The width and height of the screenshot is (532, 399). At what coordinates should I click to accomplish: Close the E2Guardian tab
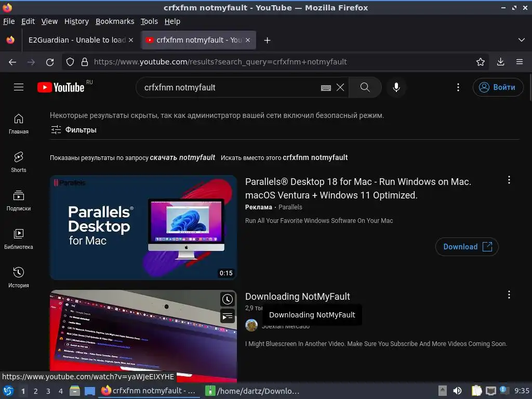(130, 40)
